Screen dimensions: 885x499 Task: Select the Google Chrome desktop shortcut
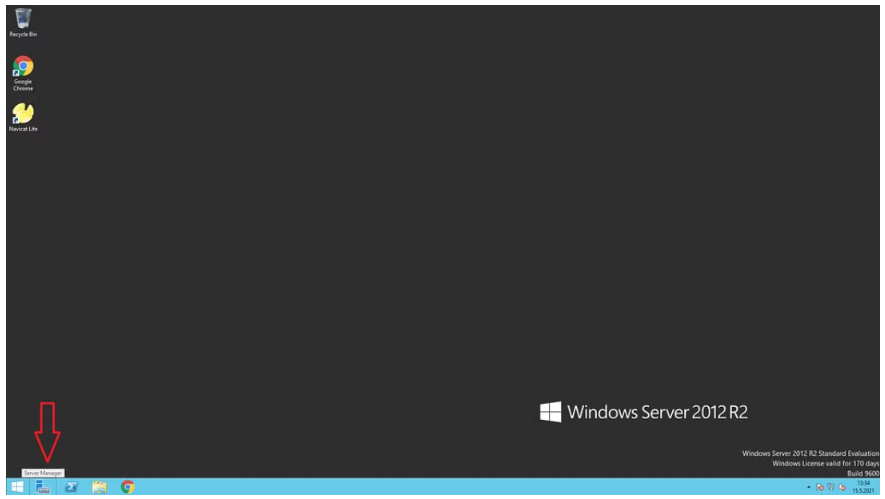tap(23, 73)
